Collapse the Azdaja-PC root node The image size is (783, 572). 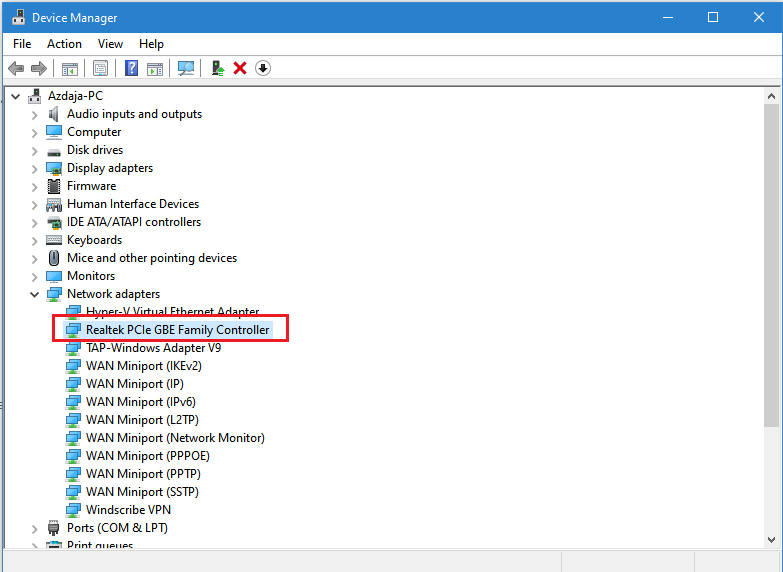point(15,96)
